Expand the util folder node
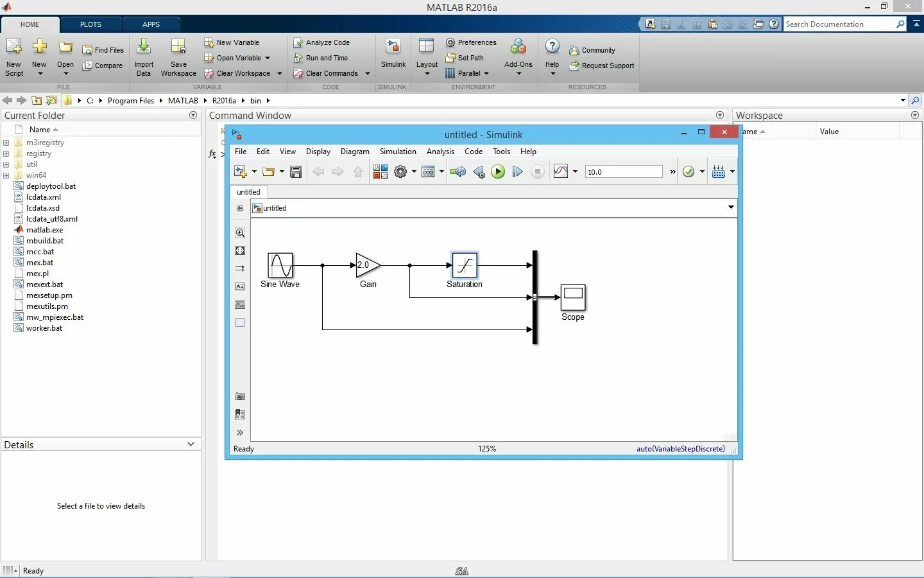 point(6,164)
